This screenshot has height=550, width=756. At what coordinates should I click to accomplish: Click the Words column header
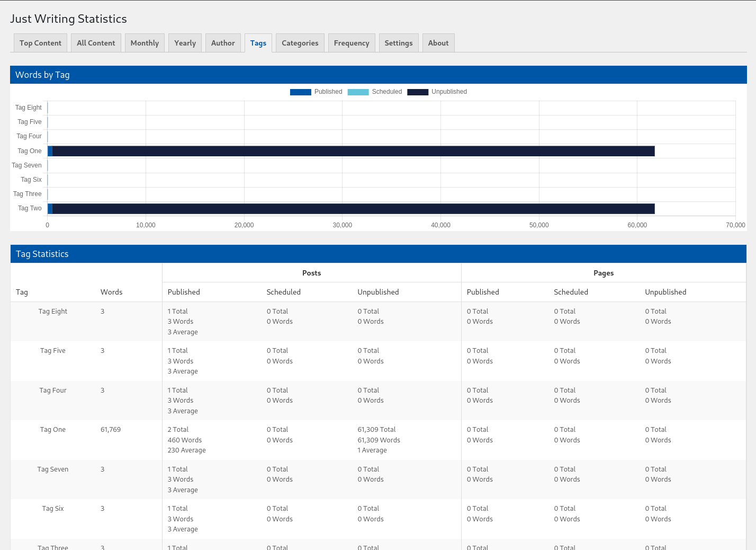(x=111, y=292)
